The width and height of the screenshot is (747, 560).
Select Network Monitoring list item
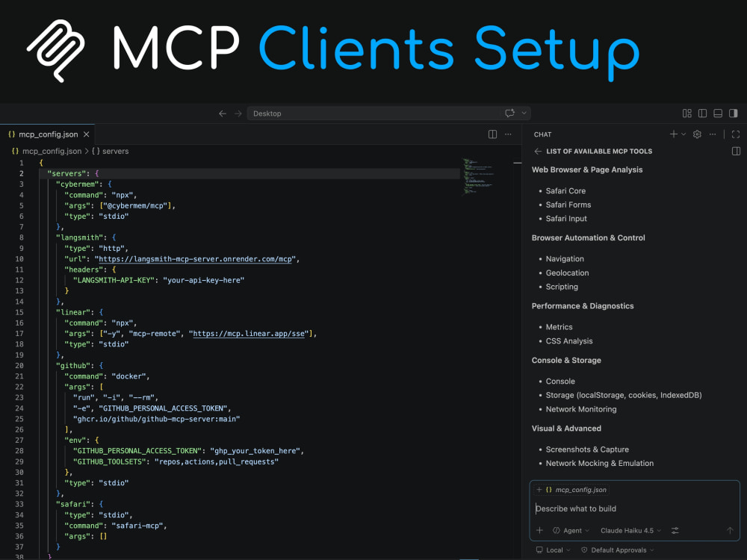(x=580, y=409)
